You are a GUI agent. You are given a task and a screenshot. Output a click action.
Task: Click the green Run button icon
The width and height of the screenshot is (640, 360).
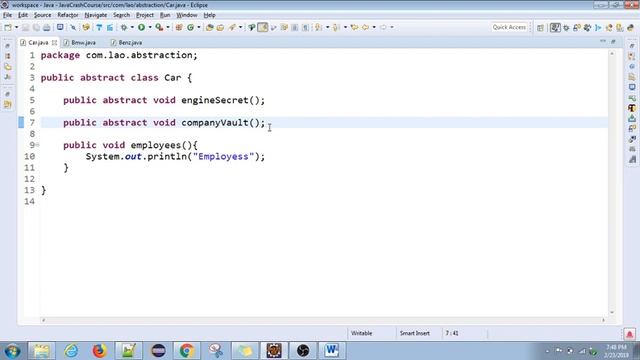click(x=141, y=27)
